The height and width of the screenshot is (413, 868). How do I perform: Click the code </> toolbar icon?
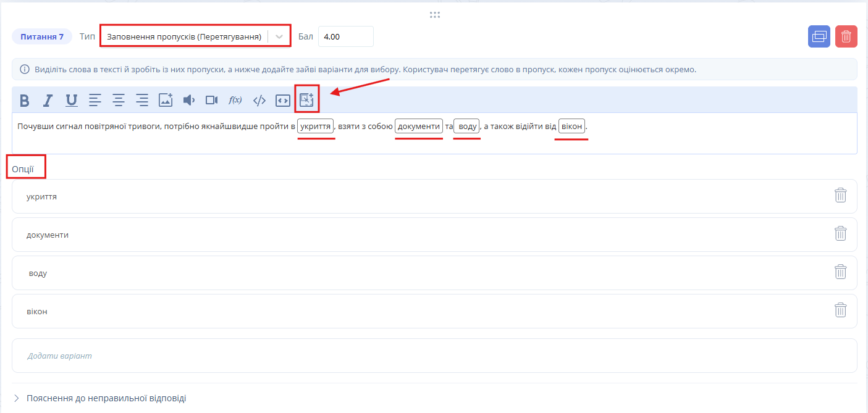click(x=259, y=100)
